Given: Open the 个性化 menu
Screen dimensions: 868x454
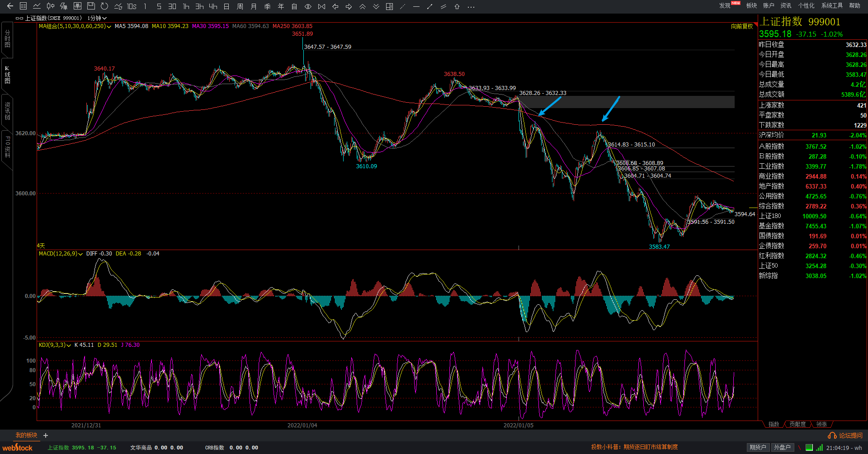Looking at the screenshot, I should (x=806, y=5).
